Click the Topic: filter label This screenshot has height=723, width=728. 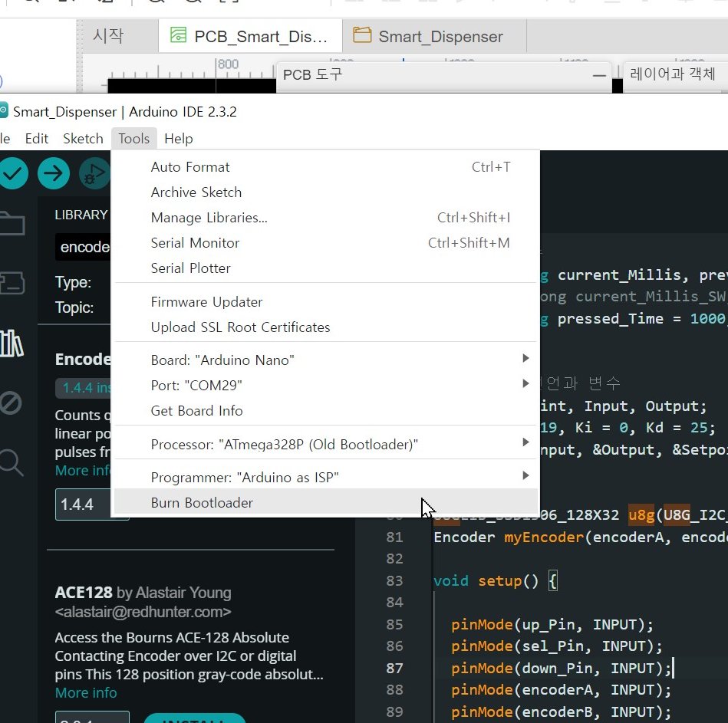click(x=74, y=307)
